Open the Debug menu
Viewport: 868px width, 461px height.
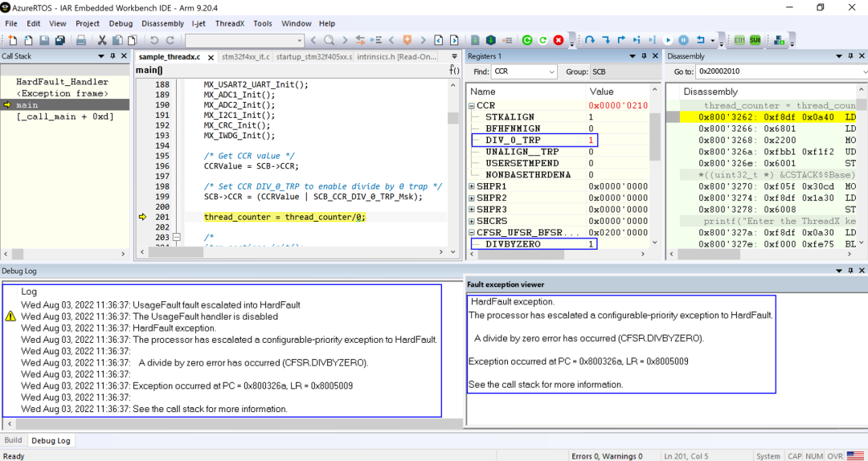[x=121, y=24]
